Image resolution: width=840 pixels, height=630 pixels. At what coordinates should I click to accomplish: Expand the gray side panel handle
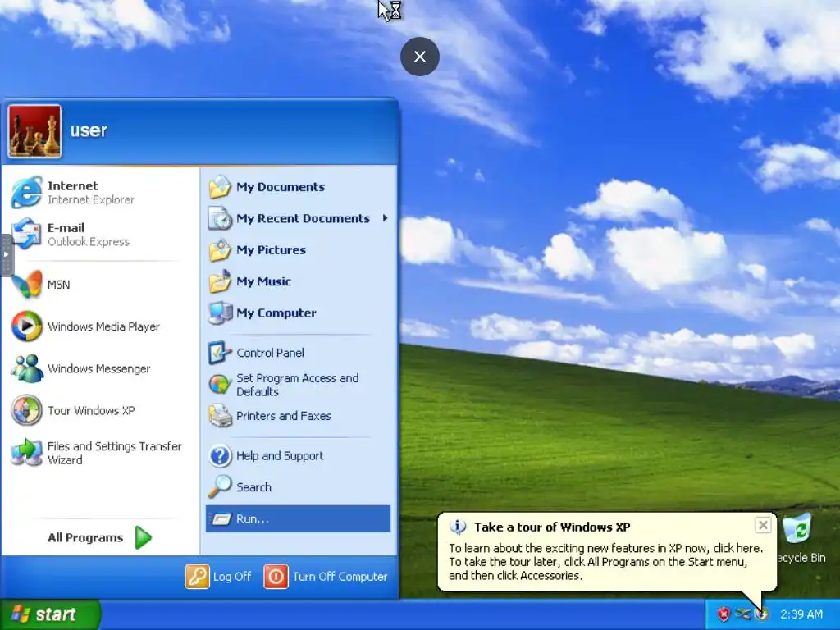[x=6, y=255]
